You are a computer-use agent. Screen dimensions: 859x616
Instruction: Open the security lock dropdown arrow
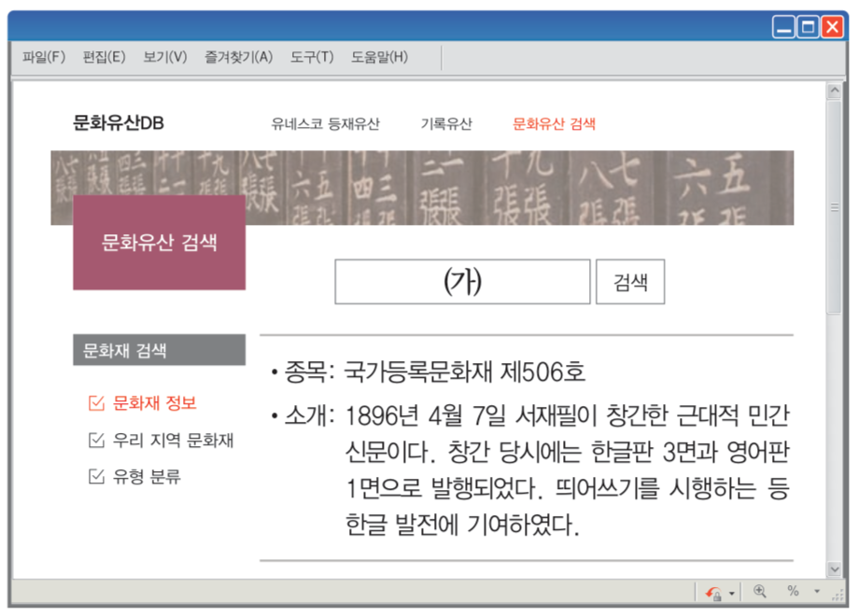[x=730, y=594]
